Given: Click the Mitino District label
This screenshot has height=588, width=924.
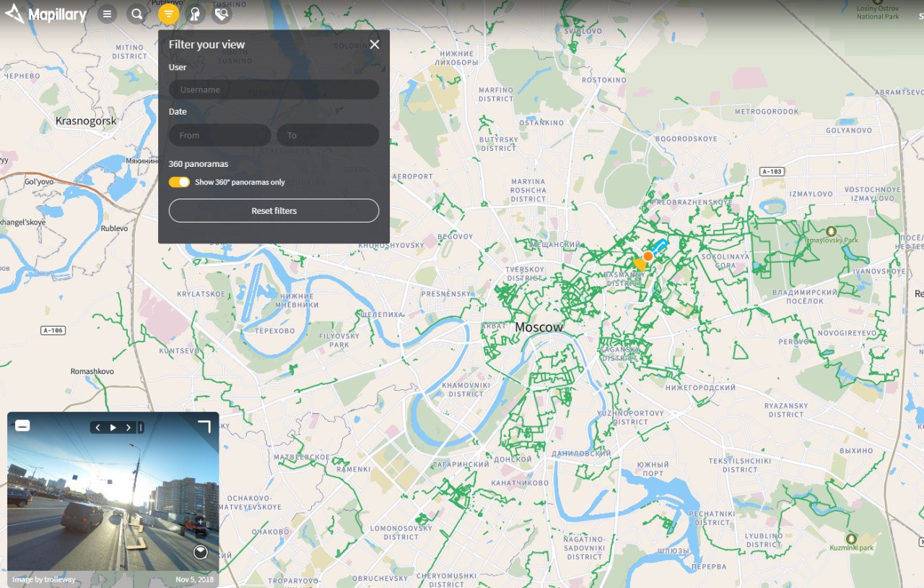Looking at the screenshot, I should pos(130,51).
